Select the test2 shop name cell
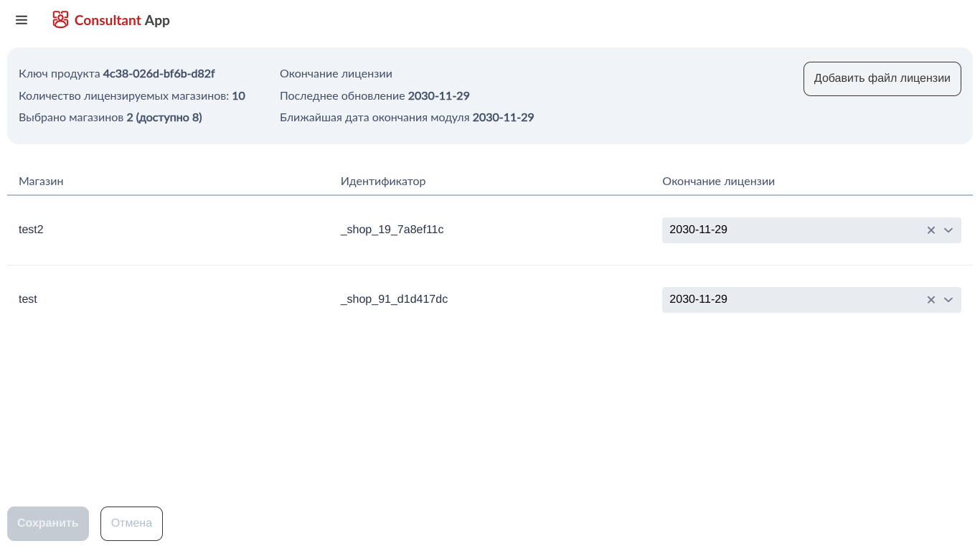Image resolution: width=980 pixels, height=551 pixels. (x=31, y=230)
